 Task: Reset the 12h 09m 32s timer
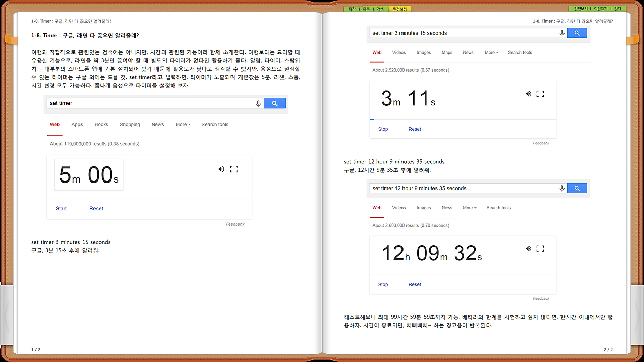click(415, 285)
